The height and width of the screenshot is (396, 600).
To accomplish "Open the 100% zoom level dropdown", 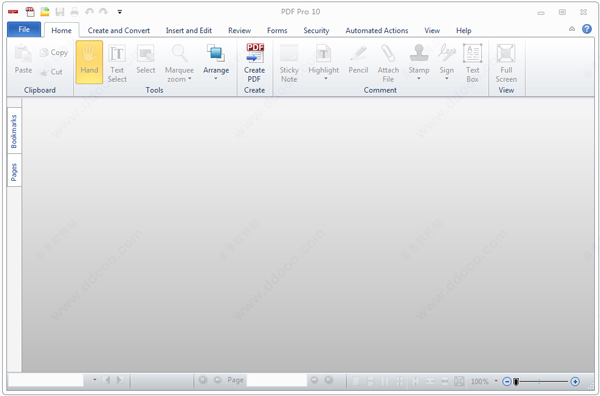I will pyautogui.click(x=496, y=381).
